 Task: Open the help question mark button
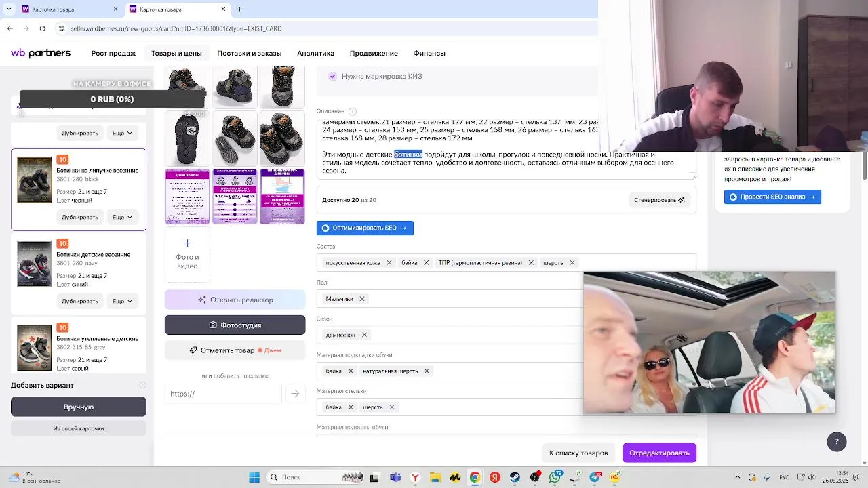(837, 441)
